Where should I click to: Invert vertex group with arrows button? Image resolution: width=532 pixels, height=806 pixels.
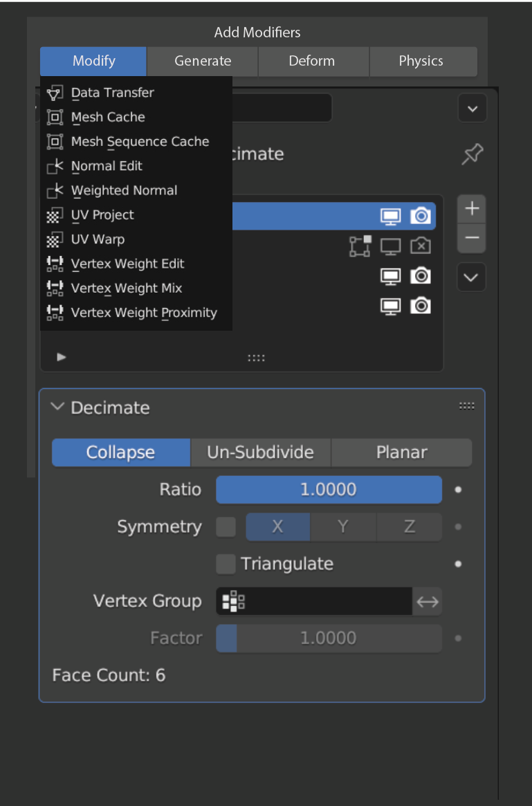coord(427,601)
